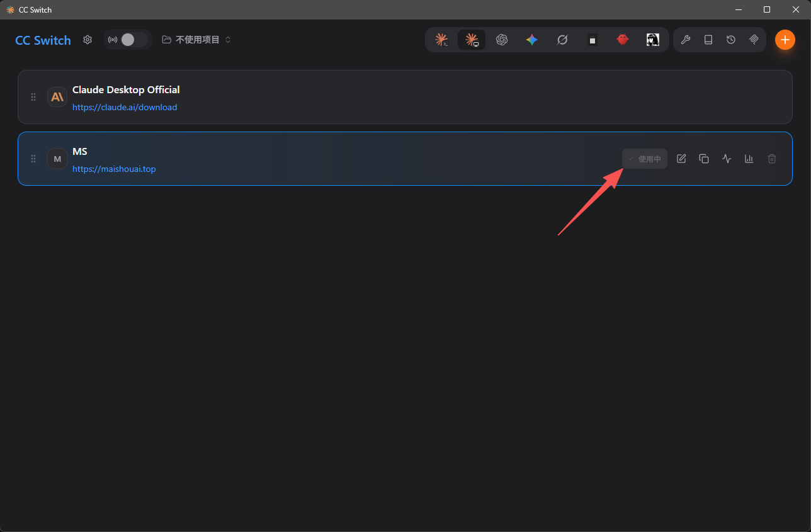811x532 pixels.
Task: Open the history clock icon
Action: [x=731, y=40]
